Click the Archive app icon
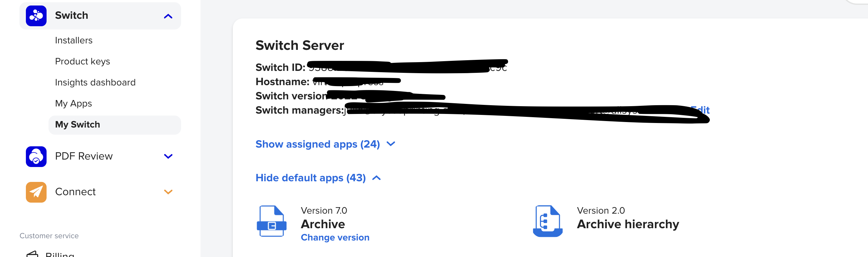868x257 pixels. (x=272, y=221)
